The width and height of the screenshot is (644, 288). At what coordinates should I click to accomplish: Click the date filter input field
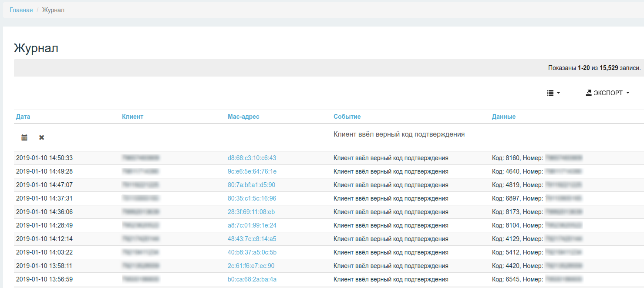(84, 137)
